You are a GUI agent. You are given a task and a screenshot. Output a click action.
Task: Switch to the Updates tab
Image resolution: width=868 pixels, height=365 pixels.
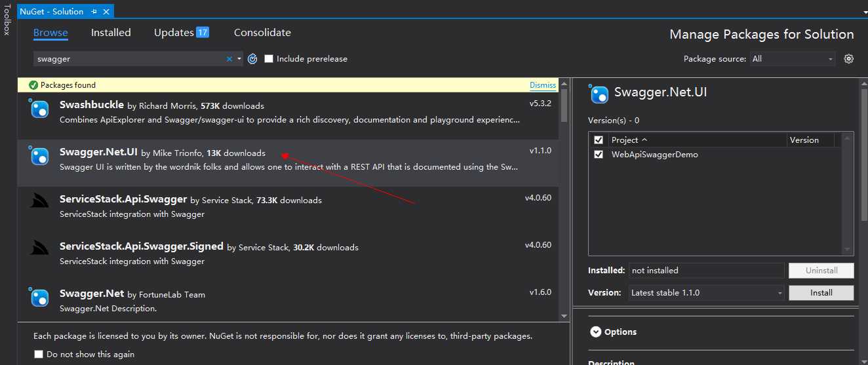coord(174,33)
